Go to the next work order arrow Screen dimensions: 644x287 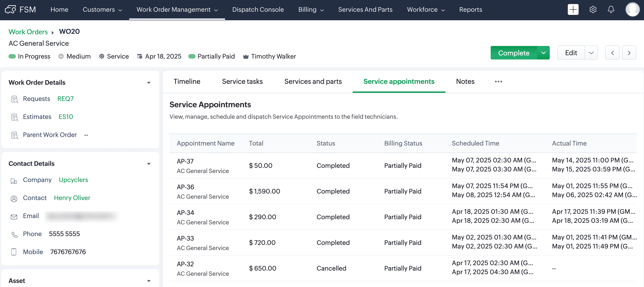coord(629,53)
